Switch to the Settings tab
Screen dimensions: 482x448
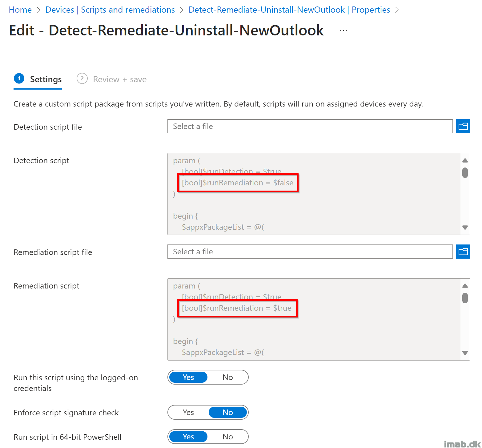[46, 79]
